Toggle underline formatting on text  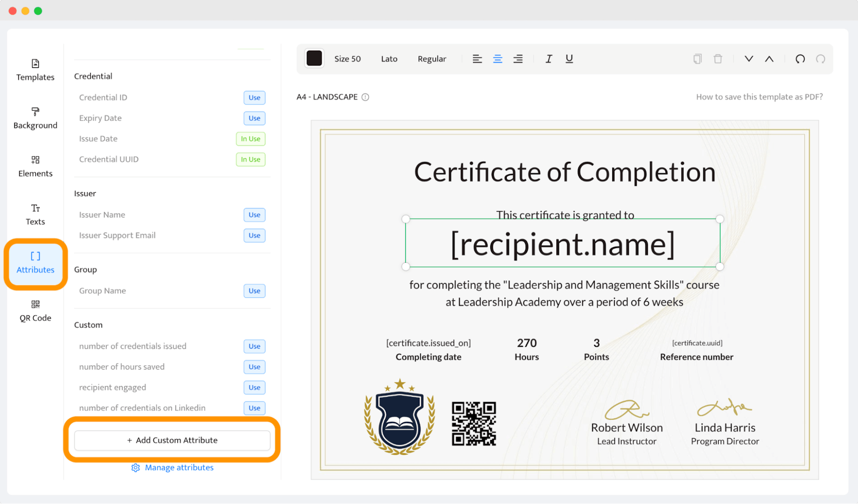click(569, 58)
